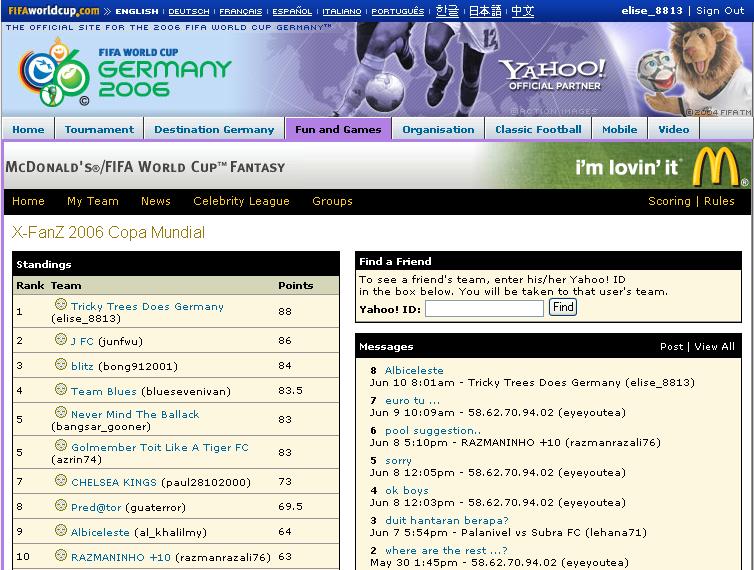
Task: Open Golmember Toit Like A Tiger FC link
Action: 160,447
